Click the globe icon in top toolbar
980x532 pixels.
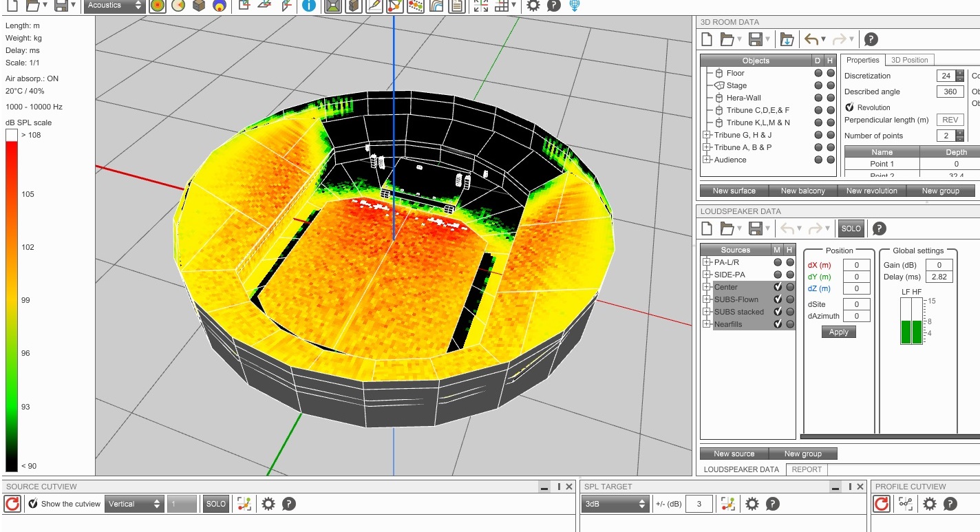pyautogui.click(x=575, y=6)
